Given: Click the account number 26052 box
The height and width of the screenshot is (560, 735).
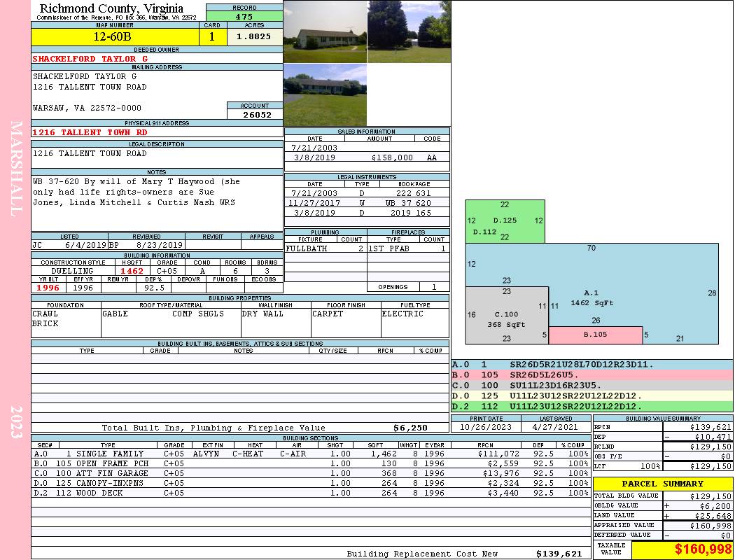Looking at the screenshot, I should coord(255,115).
